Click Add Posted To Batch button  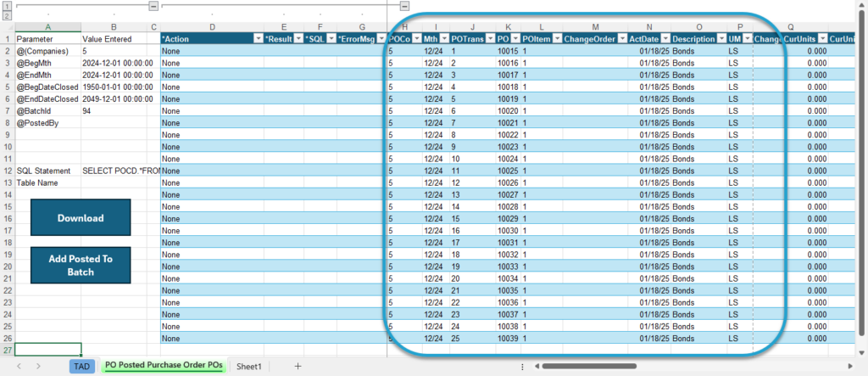tap(81, 265)
